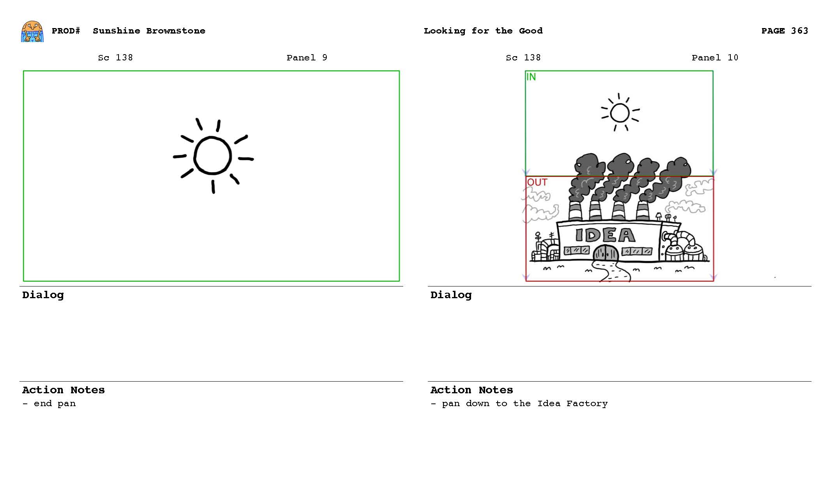Select the Sc 138 scene label Panel 9
The height and width of the screenshot is (504, 831).
pos(115,58)
